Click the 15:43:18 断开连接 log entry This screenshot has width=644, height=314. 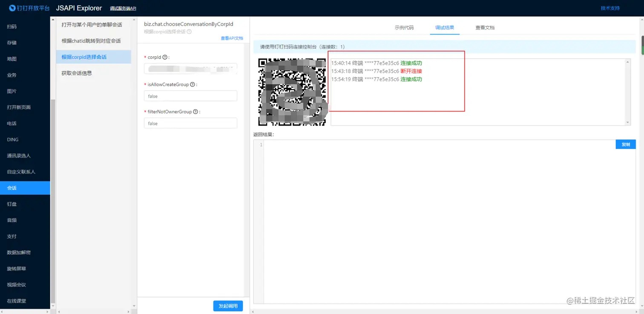(377, 71)
